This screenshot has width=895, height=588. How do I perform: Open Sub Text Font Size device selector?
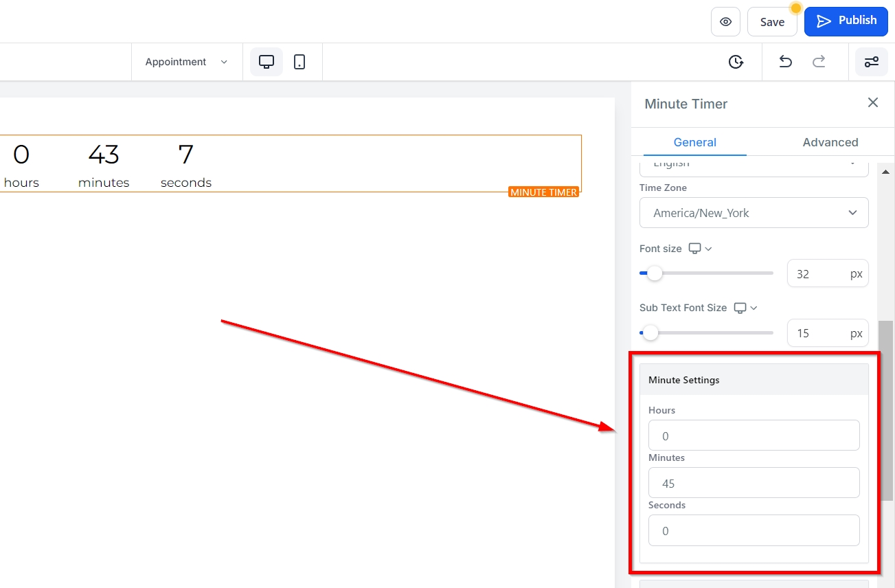pyautogui.click(x=745, y=308)
